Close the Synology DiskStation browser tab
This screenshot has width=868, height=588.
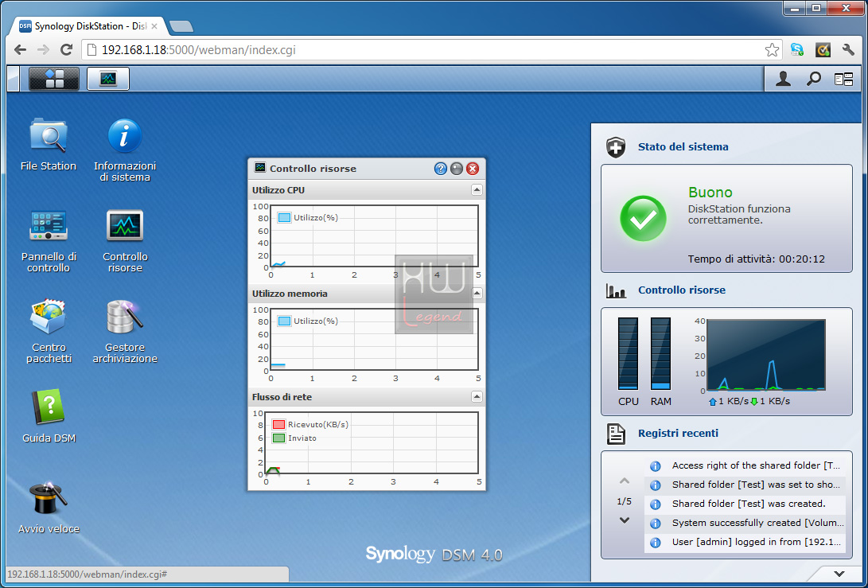[x=154, y=26]
